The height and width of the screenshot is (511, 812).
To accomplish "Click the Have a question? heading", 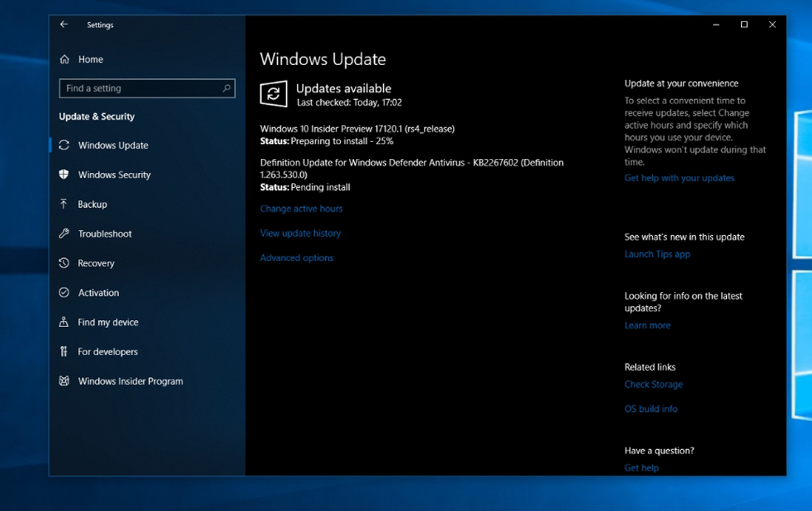I will tap(659, 451).
